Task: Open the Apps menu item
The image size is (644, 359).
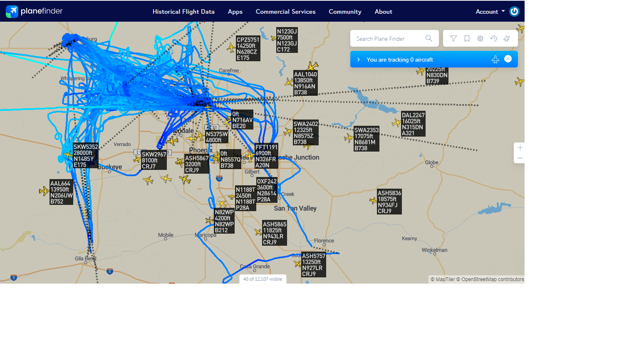Action: [x=235, y=12]
